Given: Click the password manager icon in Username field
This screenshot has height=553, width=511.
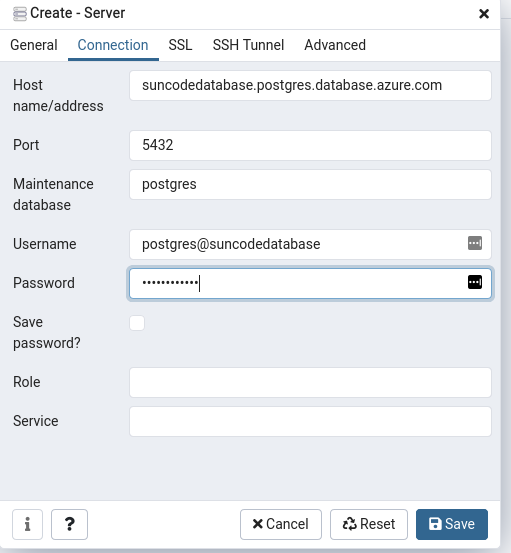Looking at the screenshot, I should [x=475, y=243].
